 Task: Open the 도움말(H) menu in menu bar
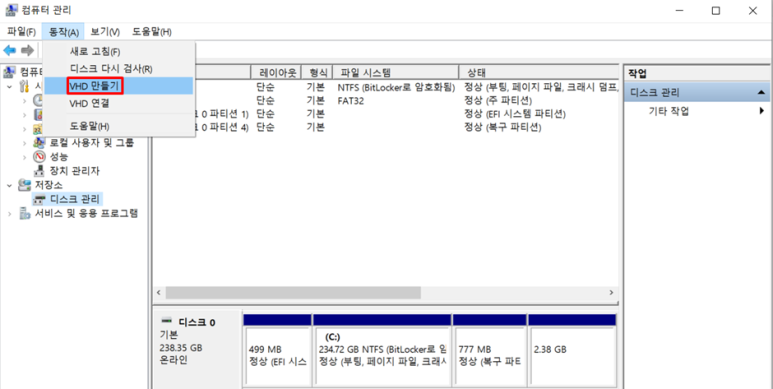pos(151,32)
